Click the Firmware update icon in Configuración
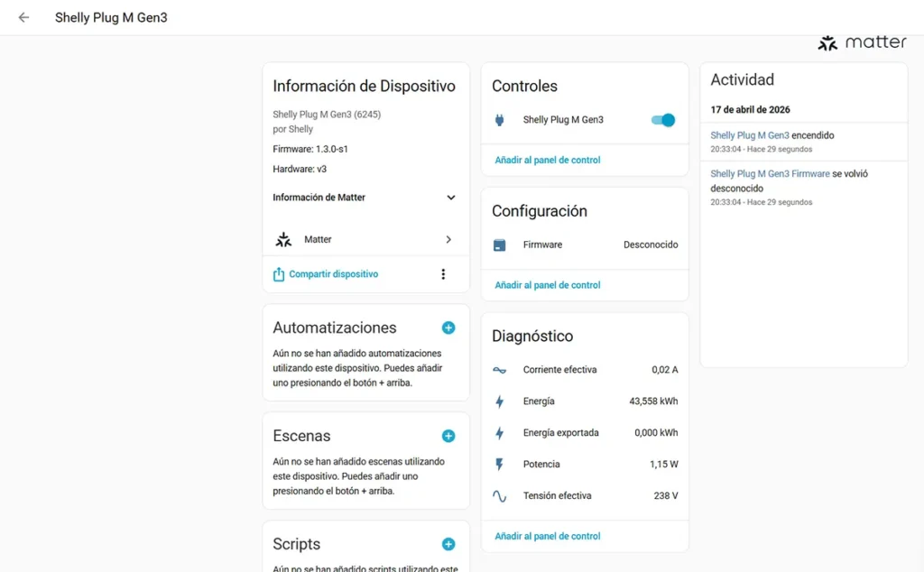Viewport: 924px width, 572px height. [x=500, y=245]
